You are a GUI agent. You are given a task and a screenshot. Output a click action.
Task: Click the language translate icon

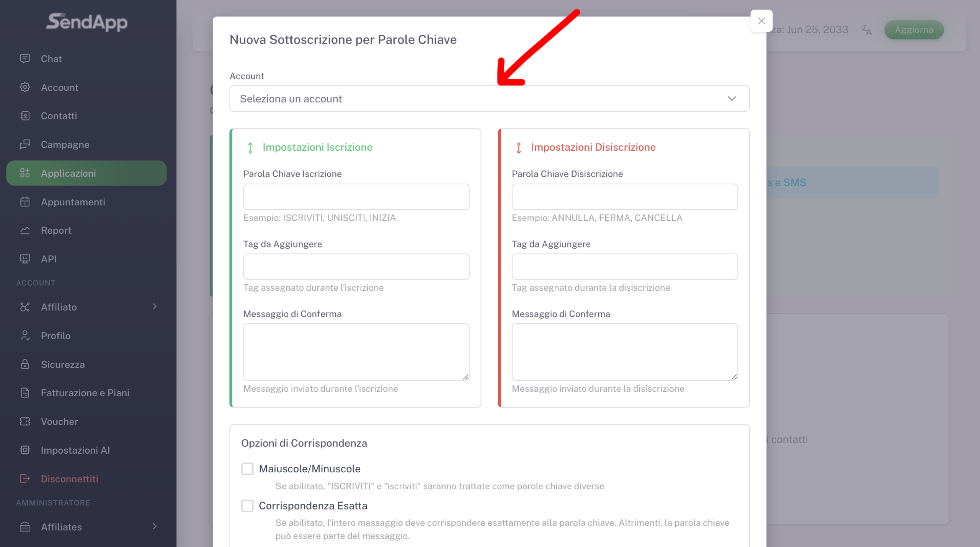(866, 30)
